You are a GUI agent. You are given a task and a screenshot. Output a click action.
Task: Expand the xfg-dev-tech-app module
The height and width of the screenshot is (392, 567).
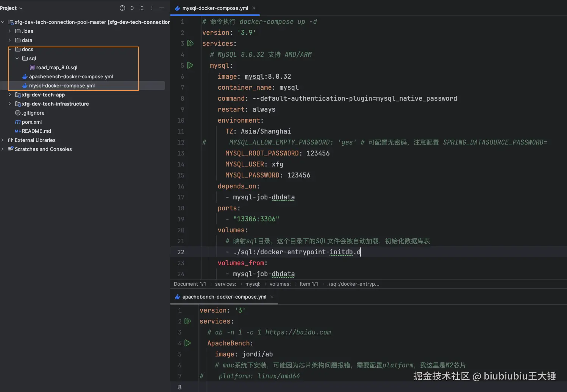coord(10,95)
